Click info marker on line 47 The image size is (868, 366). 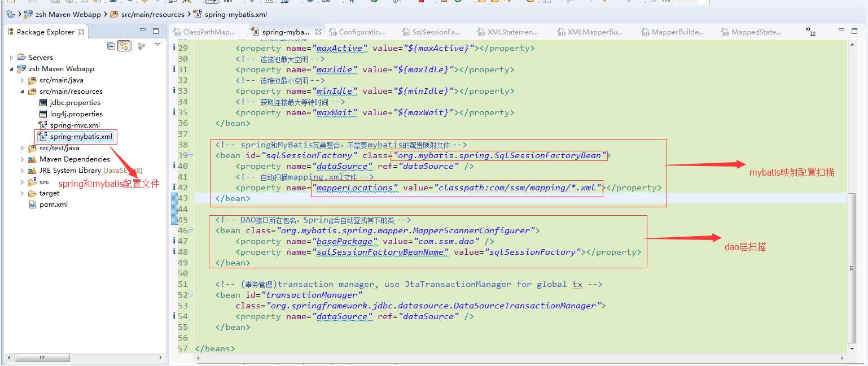point(174,241)
